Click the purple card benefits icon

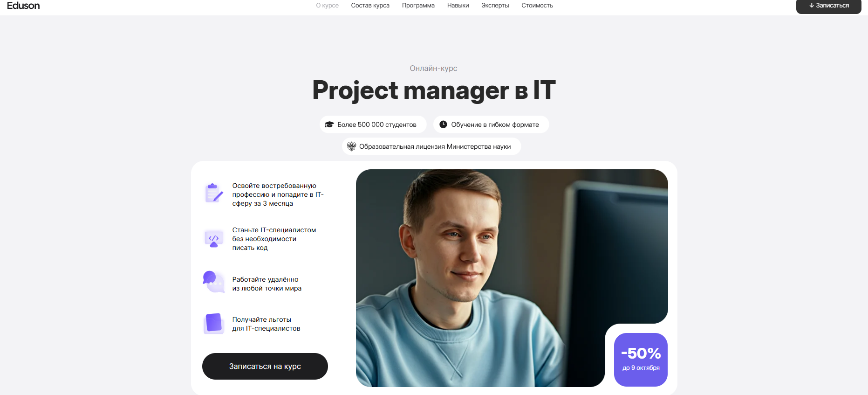point(213,323)
